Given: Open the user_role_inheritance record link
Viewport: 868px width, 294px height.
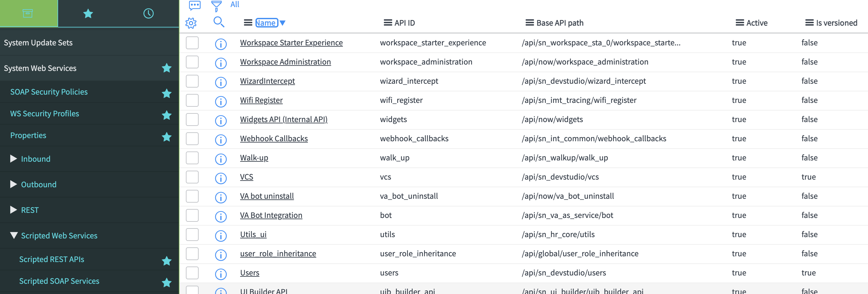Looking at the screenshot, I should pos(278,253).
